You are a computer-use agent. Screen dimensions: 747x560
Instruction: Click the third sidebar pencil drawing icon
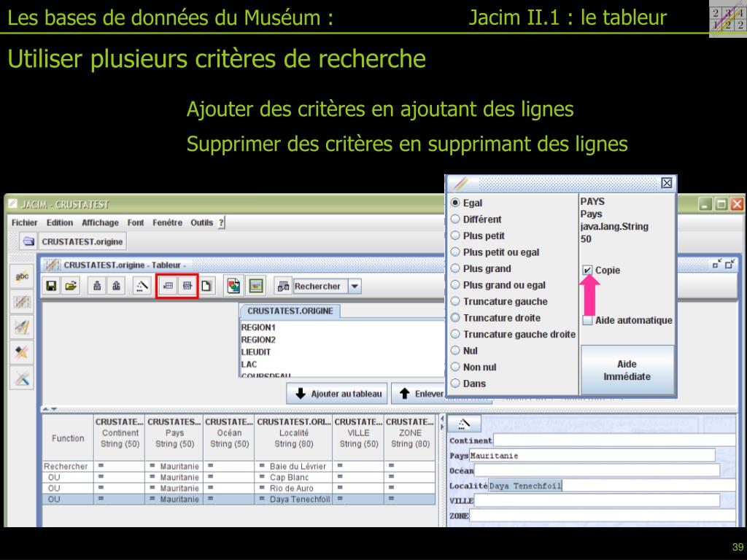22,327
